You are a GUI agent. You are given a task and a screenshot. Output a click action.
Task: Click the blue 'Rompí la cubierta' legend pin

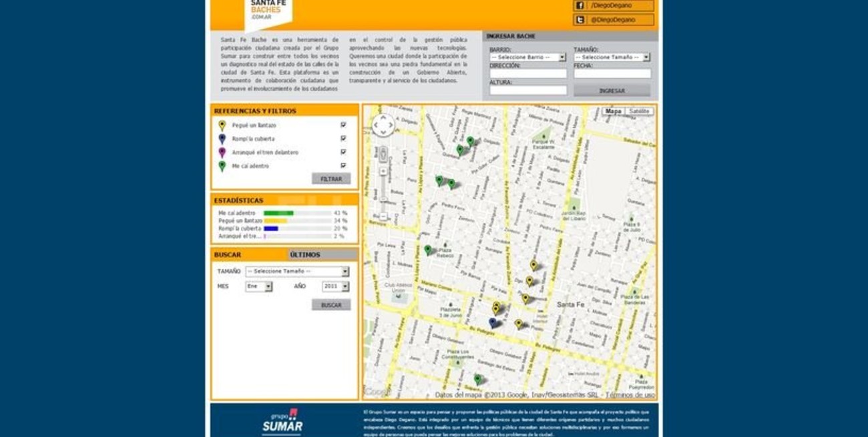click(x=222, y=139)
